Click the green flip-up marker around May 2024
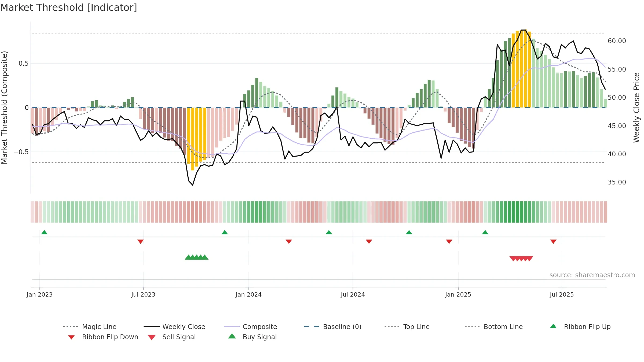The image size is (644, 362). pyautogui.click(x=329, y=232)
